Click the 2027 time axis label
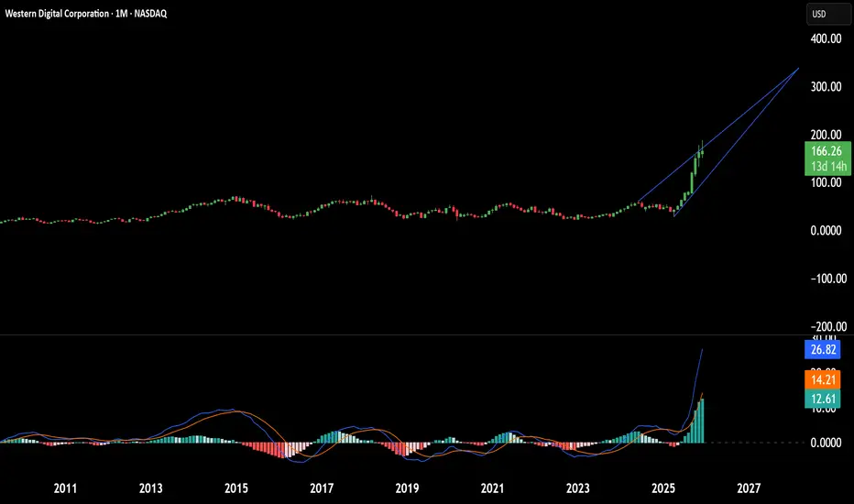Viewport: 854px width, 504px height. click(x=749, y=488)
